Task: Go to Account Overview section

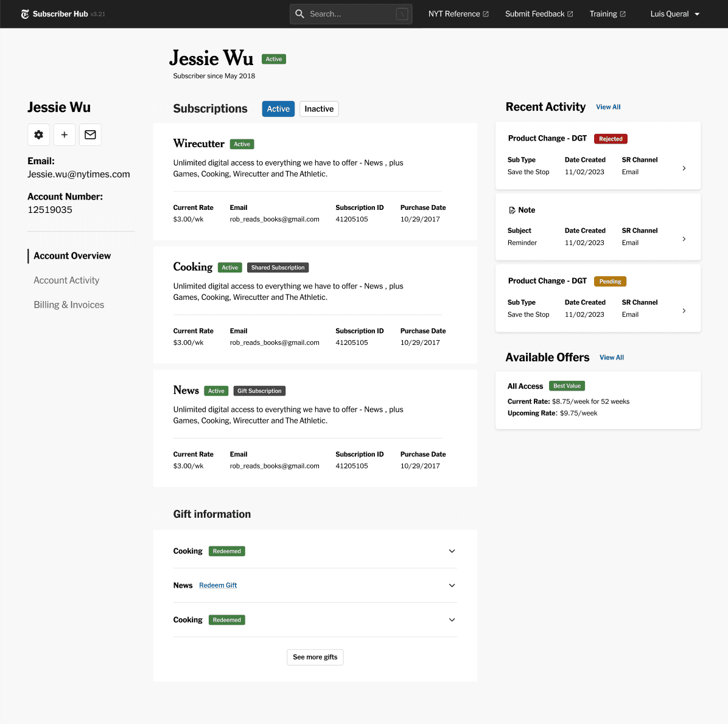Action: 72,256
